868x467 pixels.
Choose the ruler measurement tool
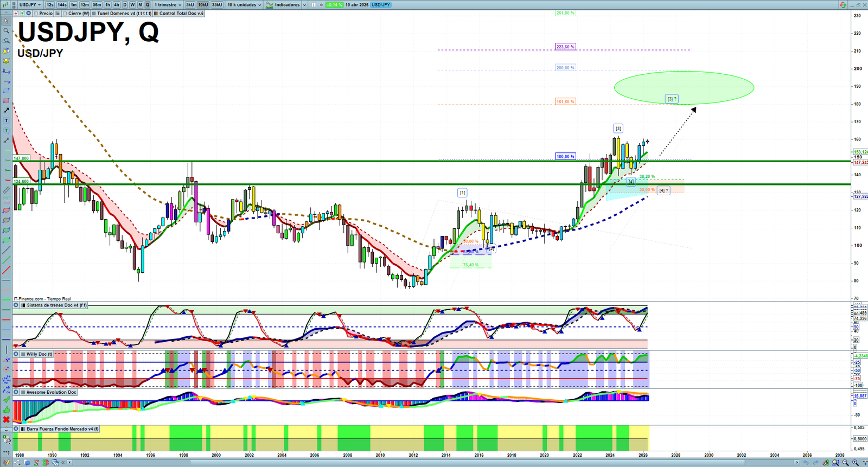coord(6,190)
